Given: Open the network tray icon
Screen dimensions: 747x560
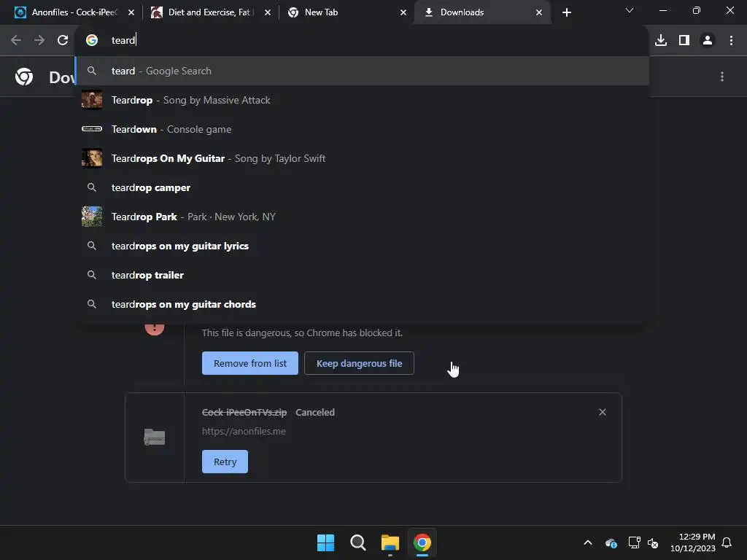Looking at the screenshot, I should 634,542.
